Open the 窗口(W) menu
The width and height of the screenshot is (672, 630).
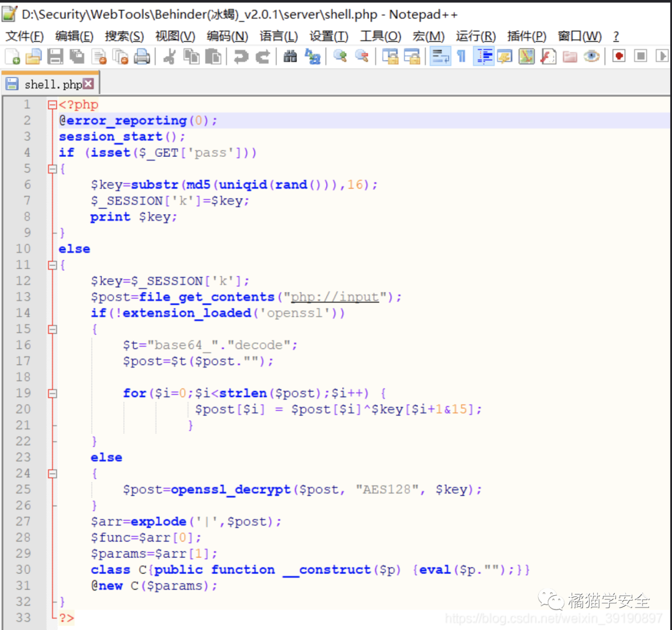[x=579, y=36]
